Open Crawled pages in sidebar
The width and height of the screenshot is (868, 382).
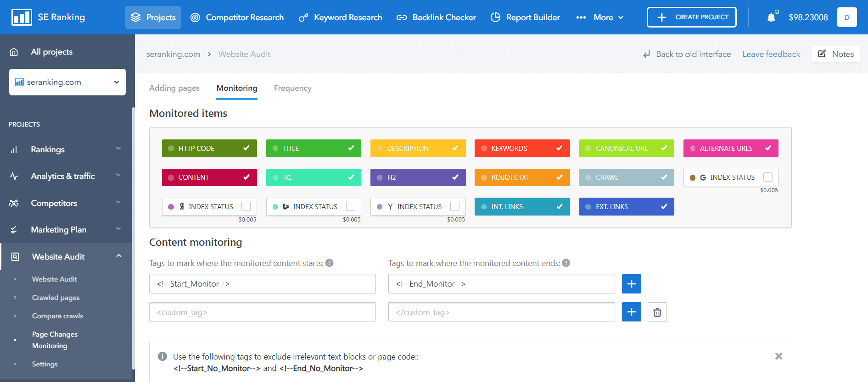pos(56,298)
